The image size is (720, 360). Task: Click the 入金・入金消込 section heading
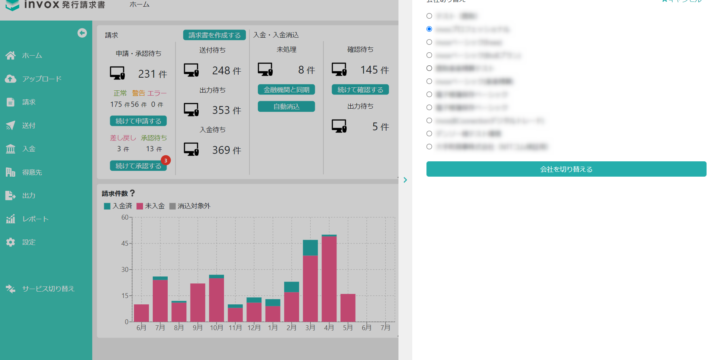pyautogui.click(x=276, y=35)
